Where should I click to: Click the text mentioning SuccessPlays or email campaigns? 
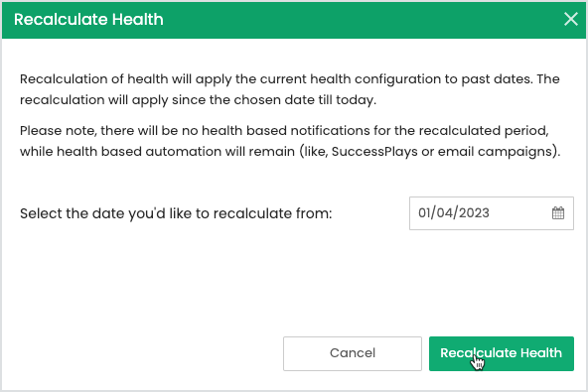point(446,152)
